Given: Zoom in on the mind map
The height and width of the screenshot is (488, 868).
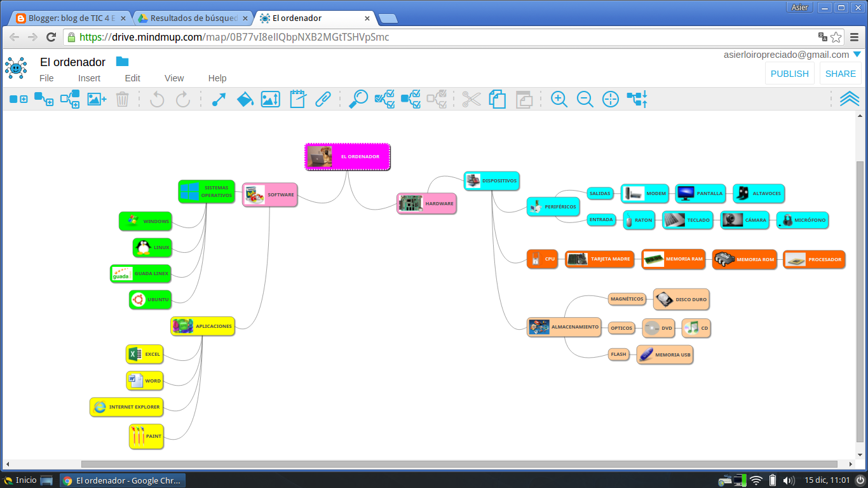Looking at the screenshot, I should point(559,99).
